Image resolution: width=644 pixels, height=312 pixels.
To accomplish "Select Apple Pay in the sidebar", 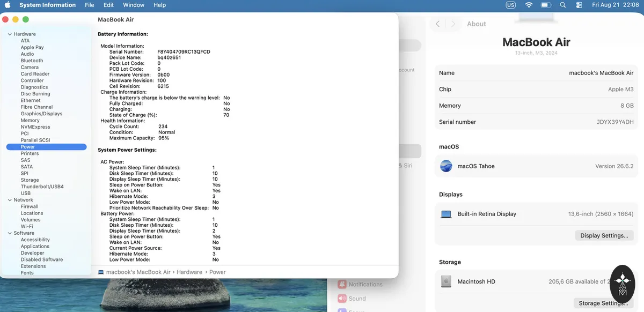I will pos(32,47).
